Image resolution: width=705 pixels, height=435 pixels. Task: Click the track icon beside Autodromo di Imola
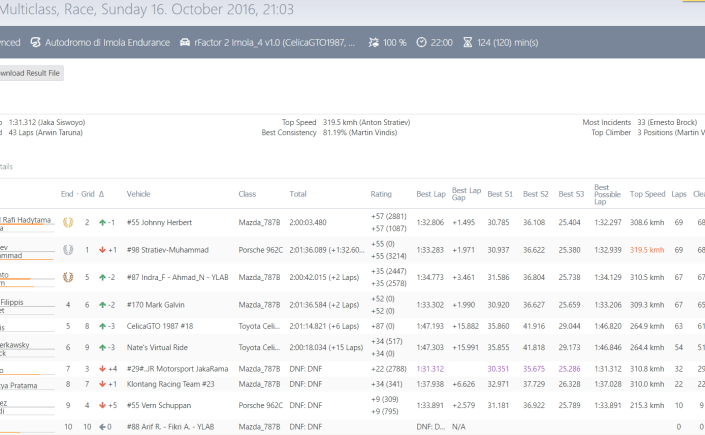tap(36, 43)
